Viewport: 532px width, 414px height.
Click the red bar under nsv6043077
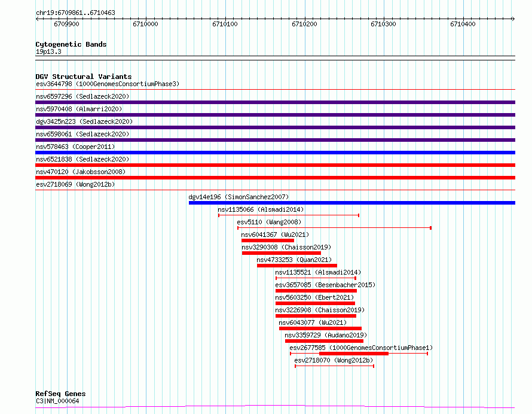coord(320,328)
